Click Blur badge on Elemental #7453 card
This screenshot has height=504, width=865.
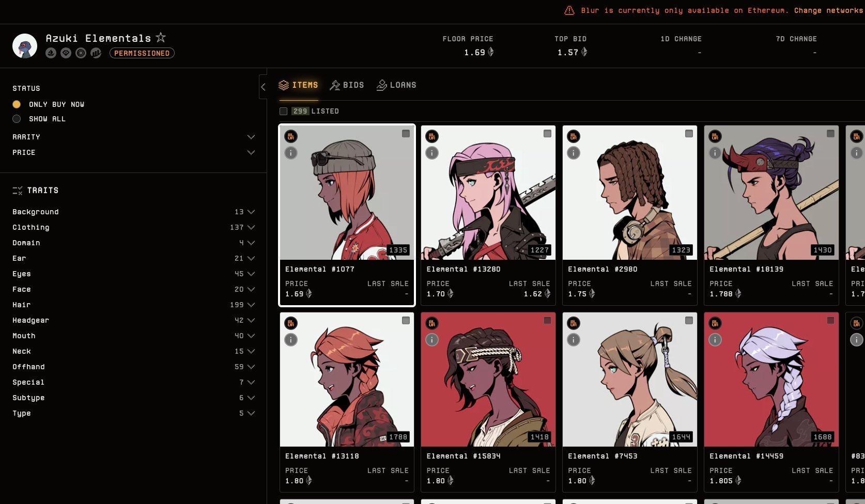pyautogui.click(x=574, y=323)
